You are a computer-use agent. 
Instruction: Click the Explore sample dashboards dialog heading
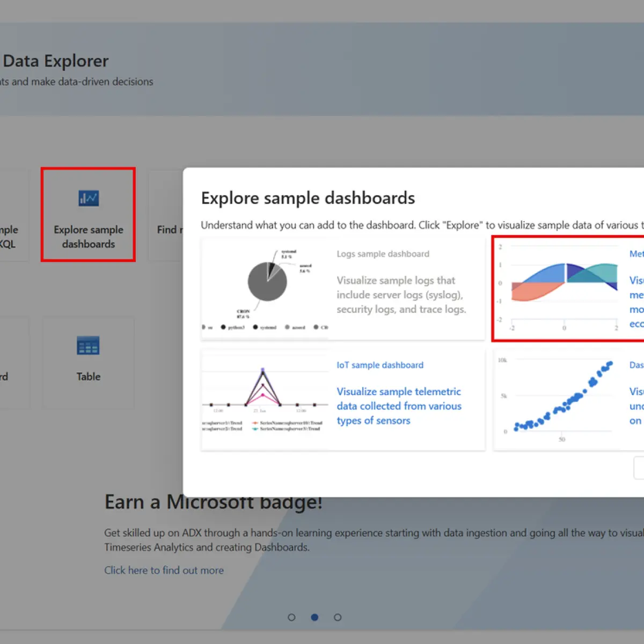point(308,198)
